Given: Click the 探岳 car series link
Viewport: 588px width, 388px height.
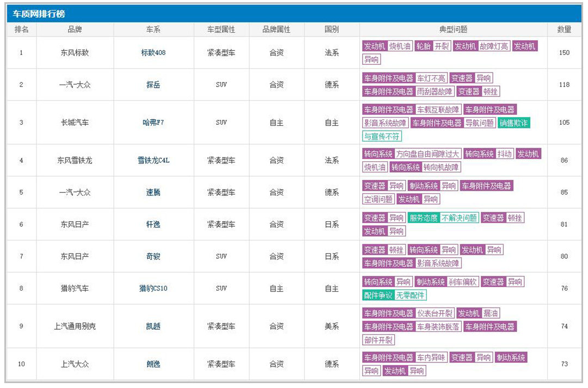Looking at the screenshot, I should click(154, 85).
